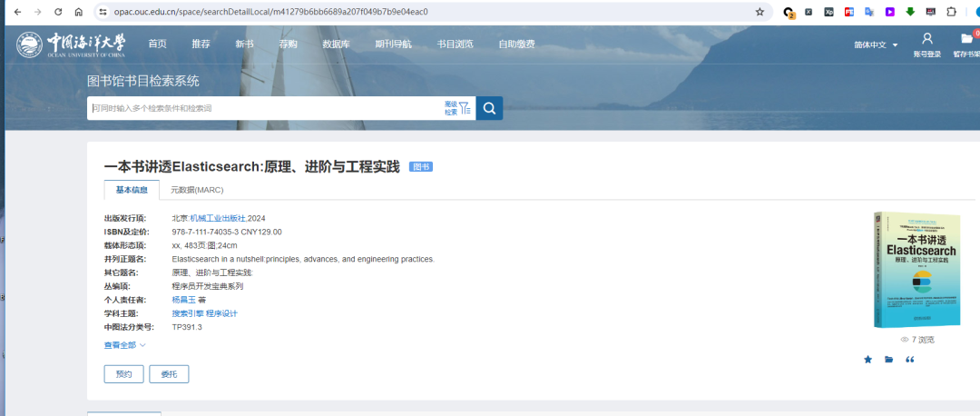
Task: Open the 荐购 menu item
Action: 289,44
